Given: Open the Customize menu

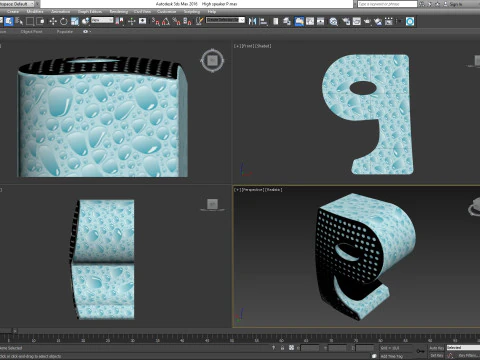Looking at the screenshot, I should pyautogui.click(x=166, y=12).
